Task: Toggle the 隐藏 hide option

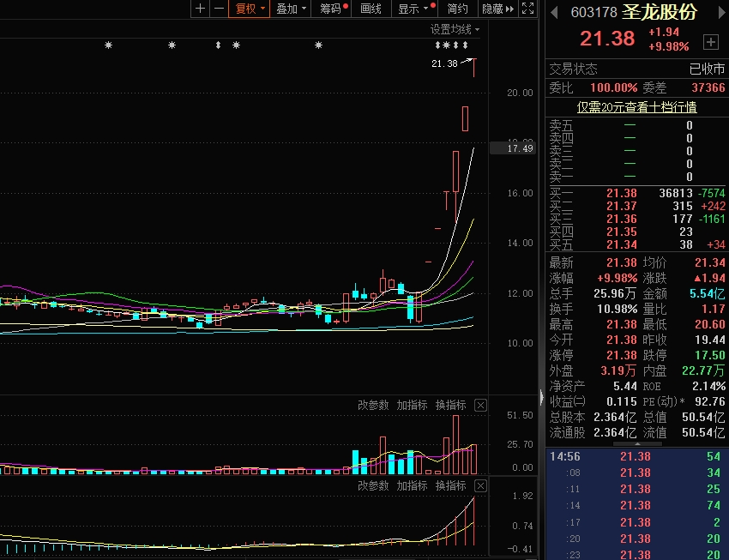Action: (492, 9)
